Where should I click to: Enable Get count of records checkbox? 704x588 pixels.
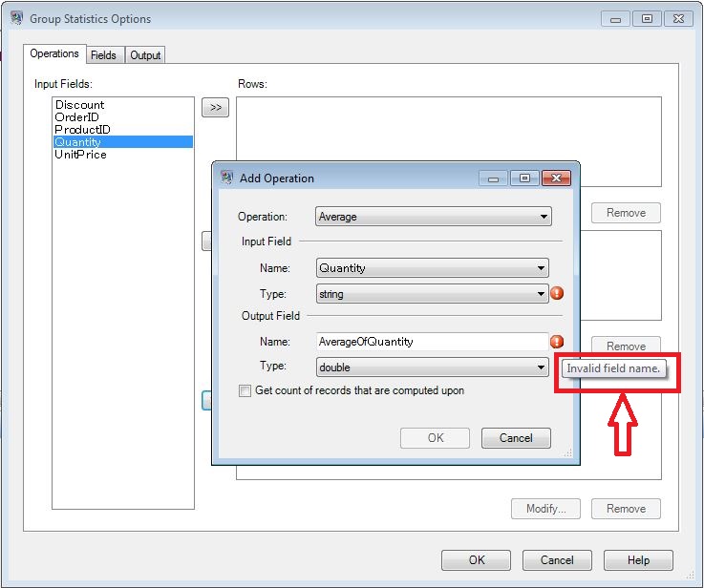[x=245, y=390]
